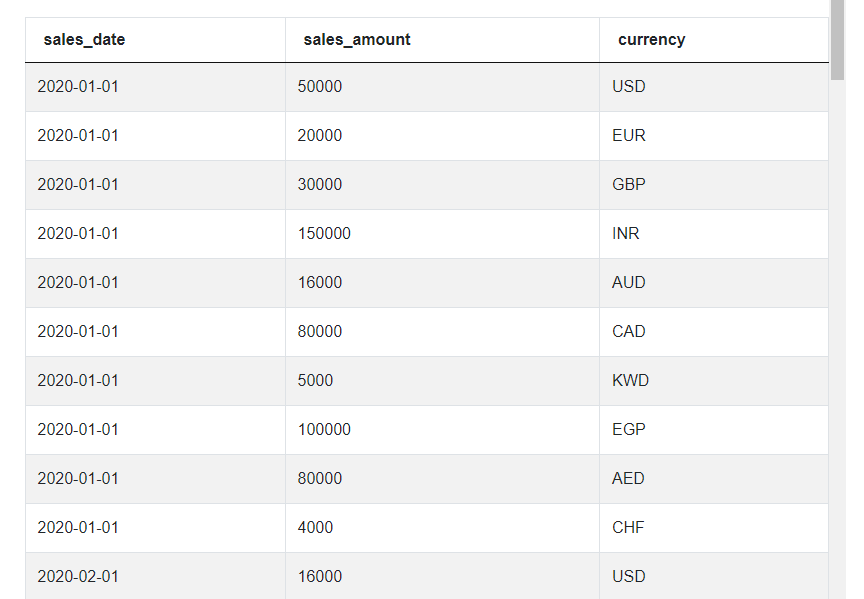Viewport: 864px width, 599px height.
Task: Select the 100000 sales amount cell
Action: 442,430
